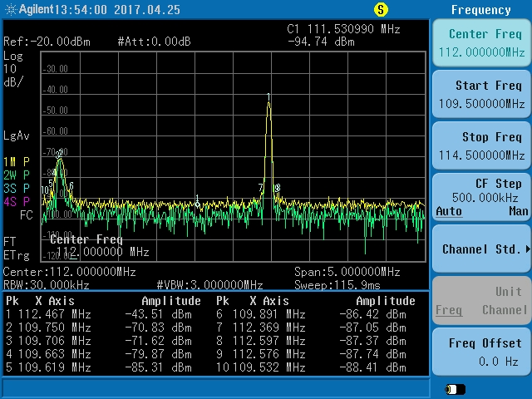Click the yellow S status indicator

click(381, 10)
